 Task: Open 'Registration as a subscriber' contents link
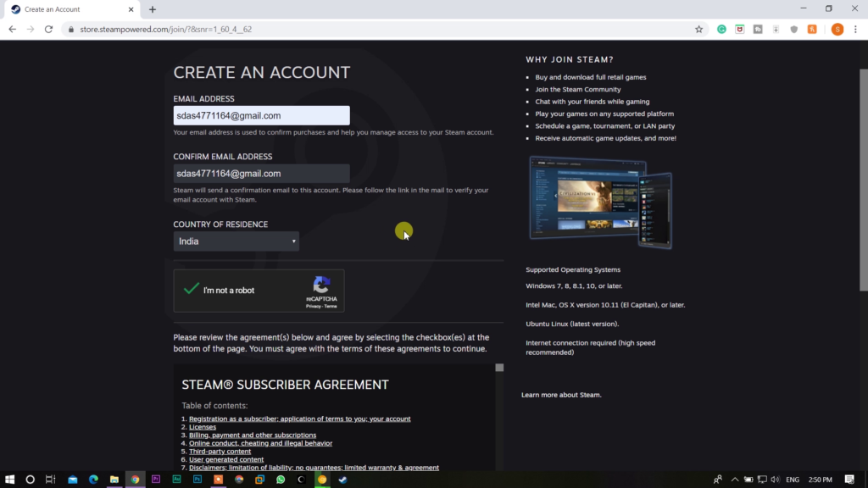[x=299, y=419]
